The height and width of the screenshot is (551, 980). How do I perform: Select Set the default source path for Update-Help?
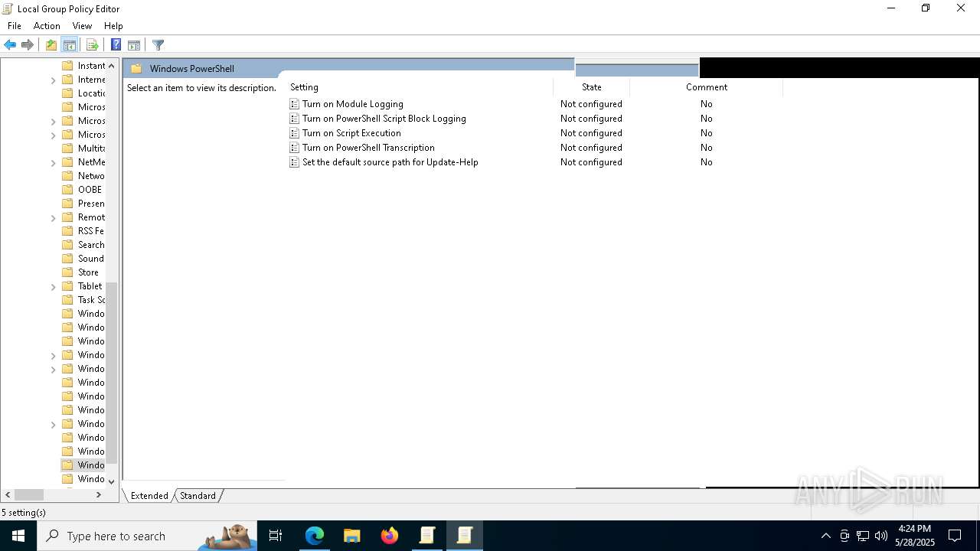tap(390, 162)
